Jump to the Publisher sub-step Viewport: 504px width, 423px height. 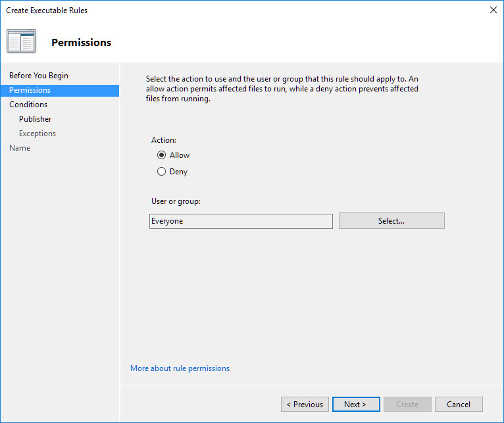tap(35, 119)
